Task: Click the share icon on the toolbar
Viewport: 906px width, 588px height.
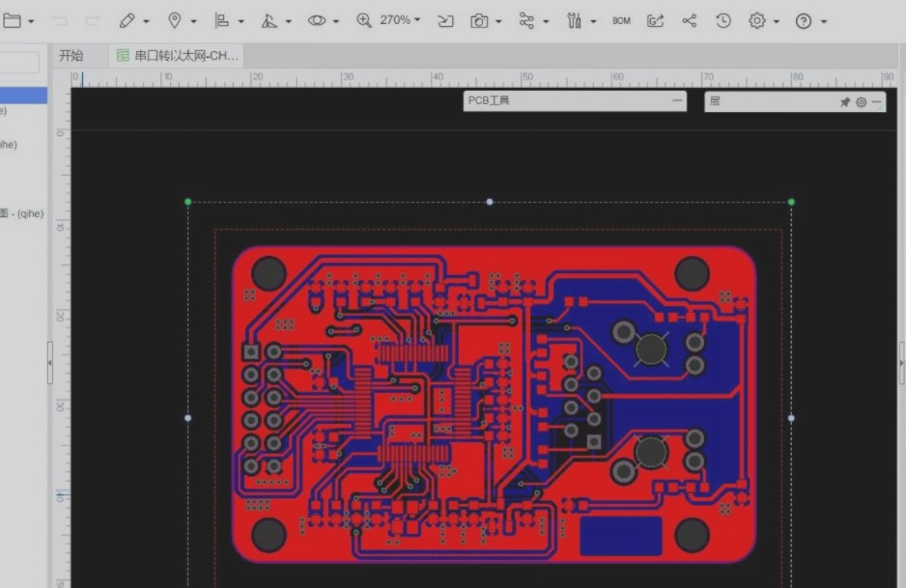Action: click(688, 20)
